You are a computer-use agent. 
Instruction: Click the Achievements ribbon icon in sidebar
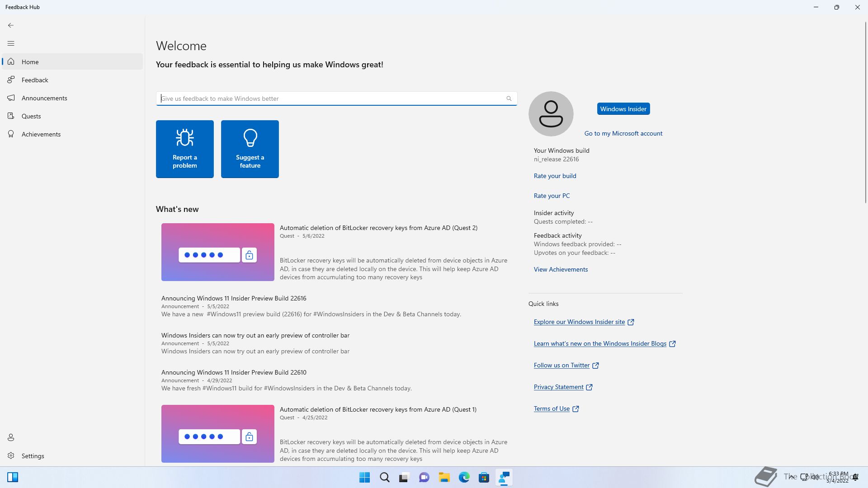11,134
